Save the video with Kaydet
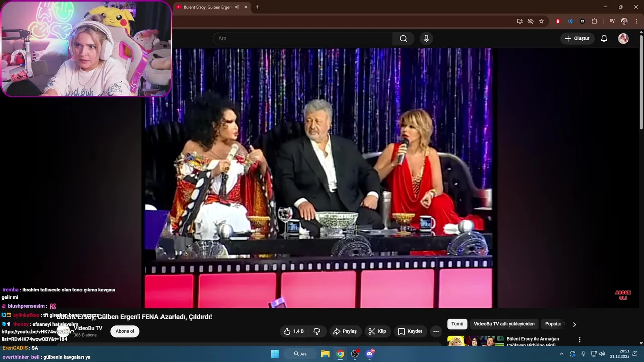The width and height of the screenshot is (644, 362). point(411,331)
